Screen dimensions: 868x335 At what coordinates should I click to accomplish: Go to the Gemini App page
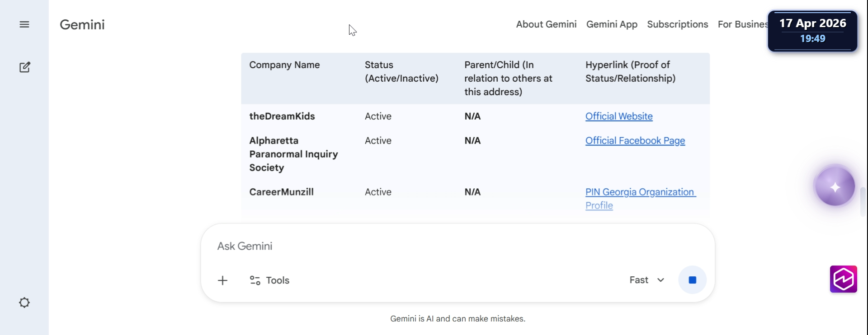point(612,24)
